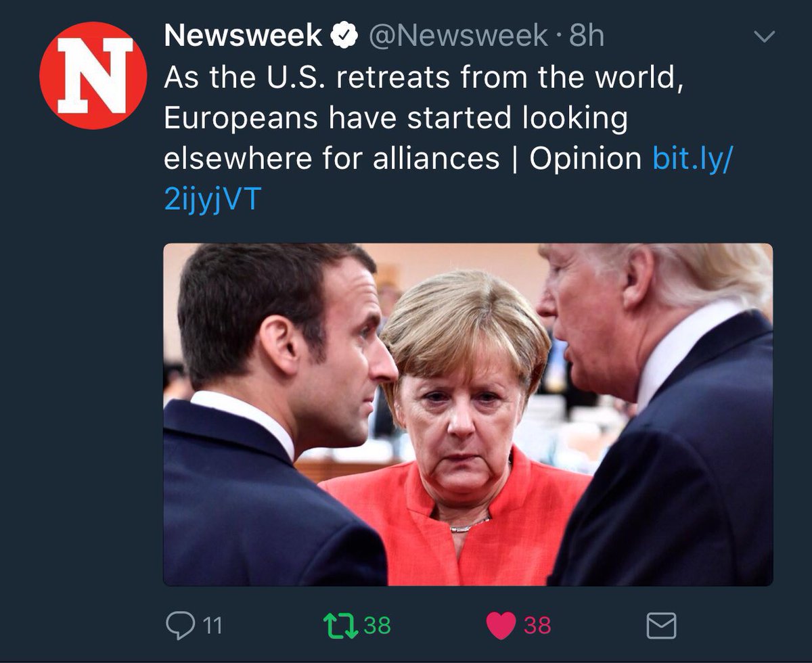The width and height of the screenshot is (812, 663).
Task: Click the reply count 11
Action: (x=212, y=626)
